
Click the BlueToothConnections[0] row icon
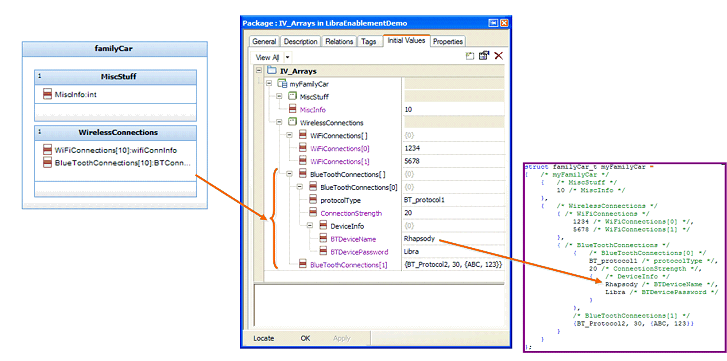click(313, 187)
